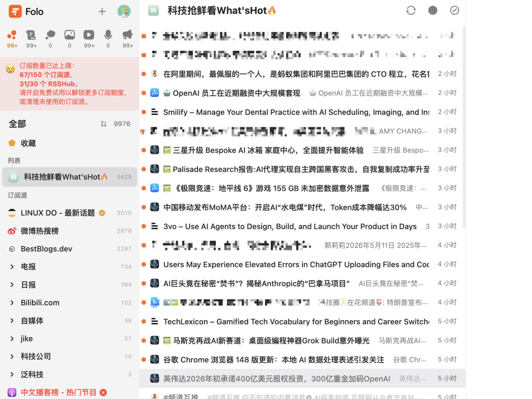The height and width of the screenshot is (399, 532).
Task: Expand the 日报 folder
Action: coord(12,285)
